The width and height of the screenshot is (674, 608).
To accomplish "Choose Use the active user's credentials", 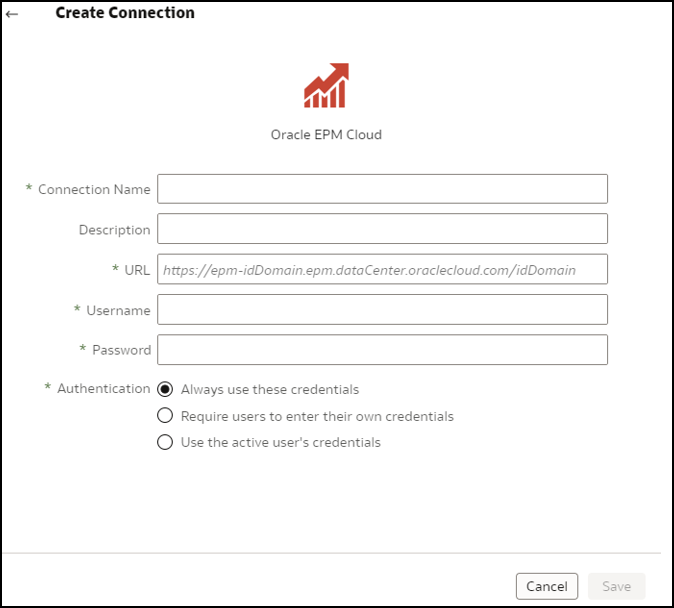I will point(166,442).
